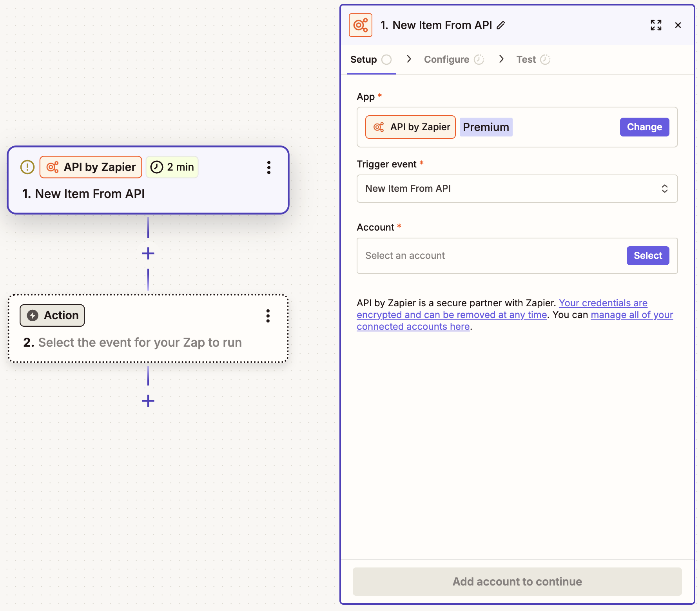Click the Select account button
This screenshot has height=611, width=700.
648,256
